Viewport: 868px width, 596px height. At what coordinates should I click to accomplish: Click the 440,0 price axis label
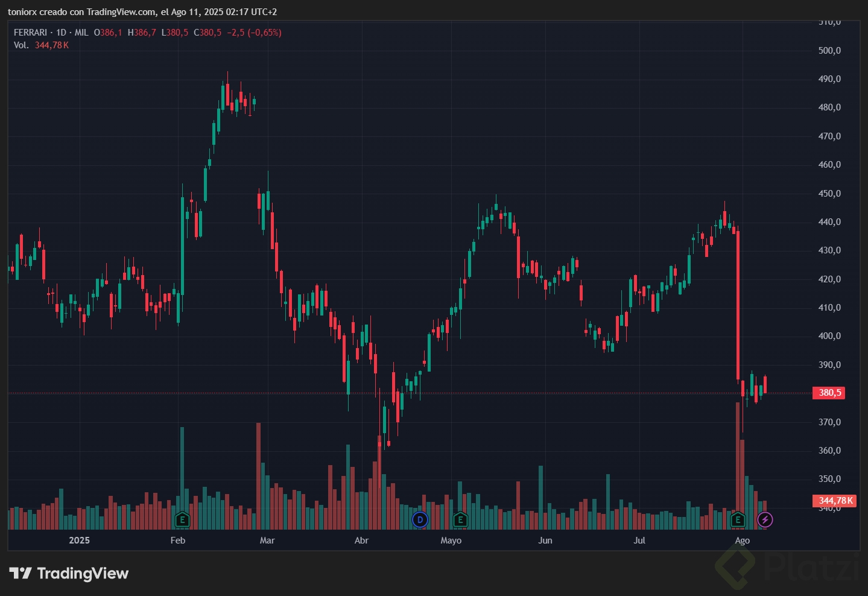coord(829,222)
